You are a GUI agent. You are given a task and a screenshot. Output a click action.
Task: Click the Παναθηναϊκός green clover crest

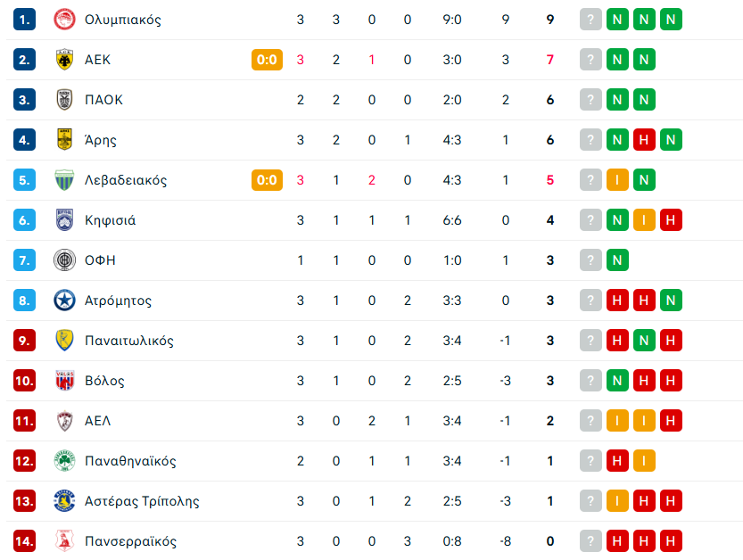64,461
